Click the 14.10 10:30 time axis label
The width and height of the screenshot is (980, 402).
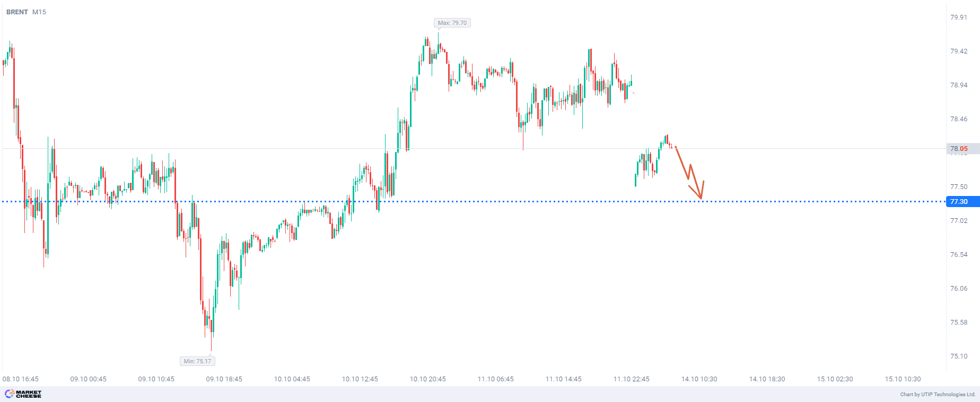coord(699,379)
